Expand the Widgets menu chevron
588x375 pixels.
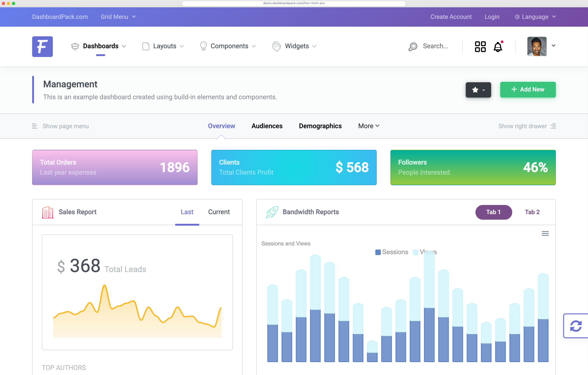[x=314, y=46]
